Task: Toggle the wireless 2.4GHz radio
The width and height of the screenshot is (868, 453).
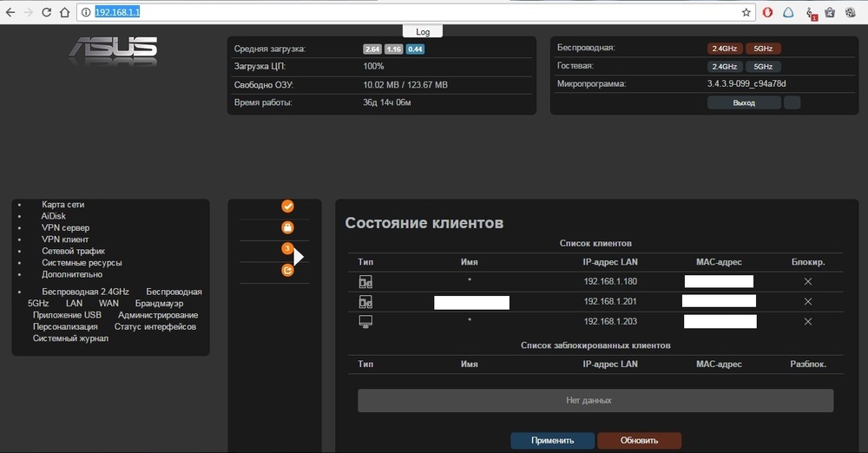Action: (x=724, y=49)
